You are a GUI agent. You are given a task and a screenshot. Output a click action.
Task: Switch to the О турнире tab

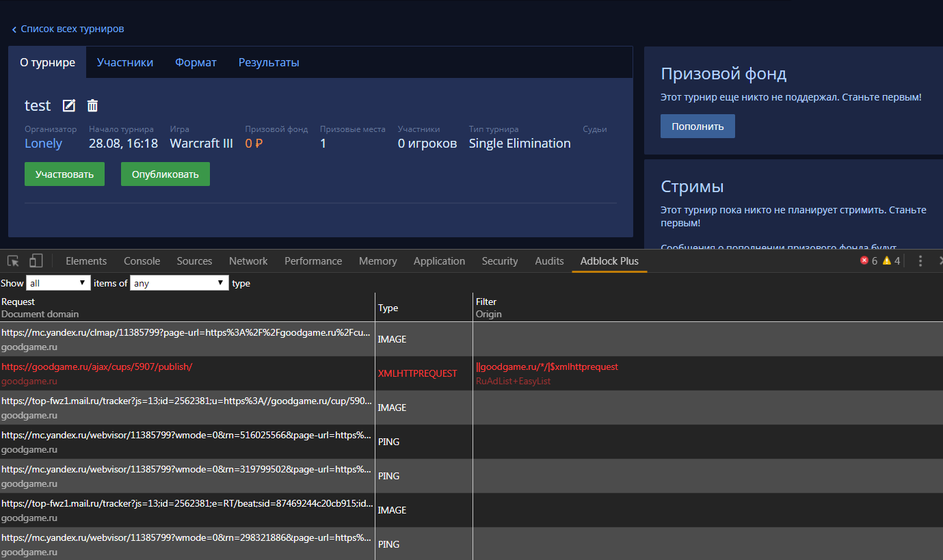(47, 62)
